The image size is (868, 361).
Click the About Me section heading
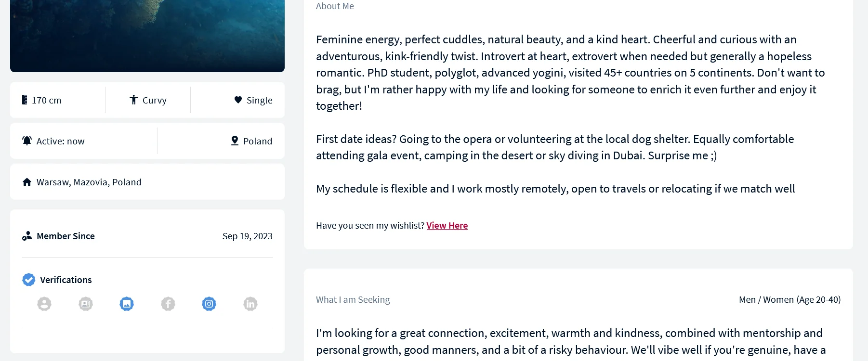335,6
